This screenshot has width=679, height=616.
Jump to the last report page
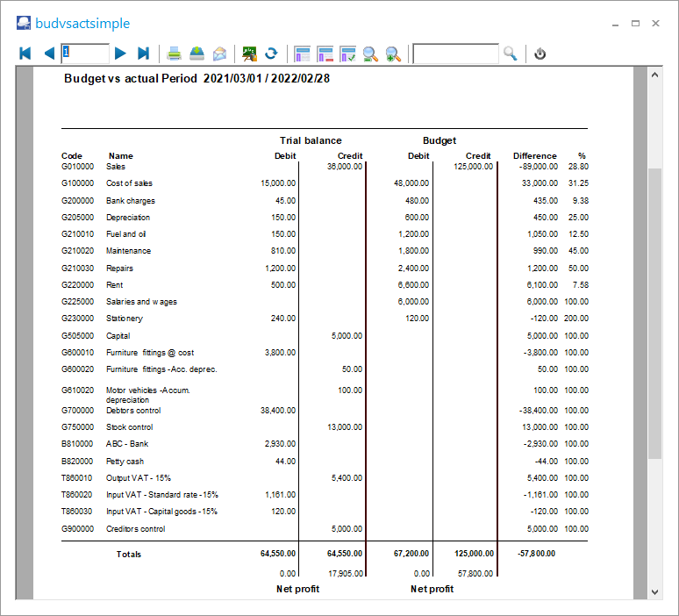pyautogui.click(x=144, y=54)
